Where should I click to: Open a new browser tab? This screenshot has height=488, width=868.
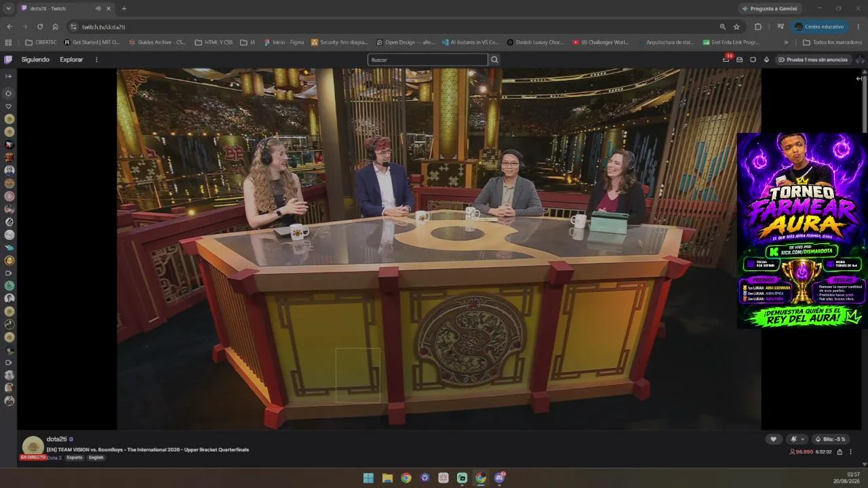(123, 8)
